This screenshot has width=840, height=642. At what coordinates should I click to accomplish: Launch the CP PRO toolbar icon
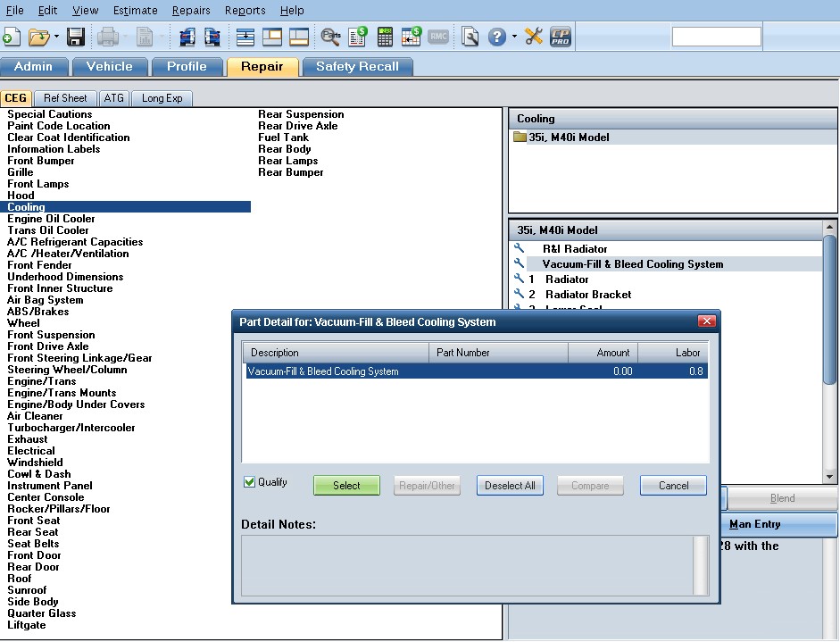point(561,37)
